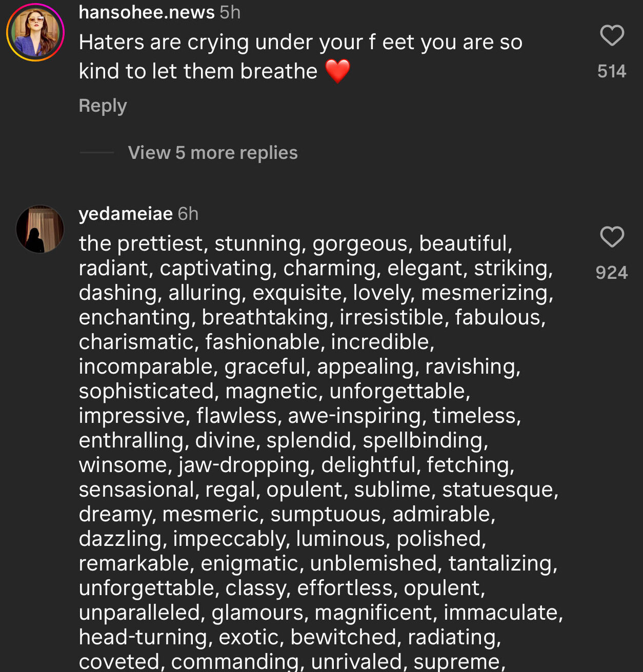Open the 924 likes count

coord(612,272)
